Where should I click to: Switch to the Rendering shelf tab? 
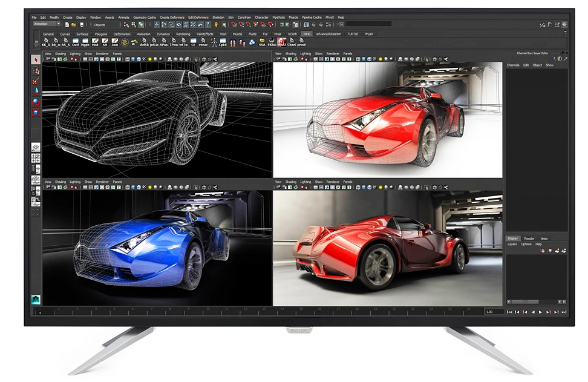tap(183, 34)
